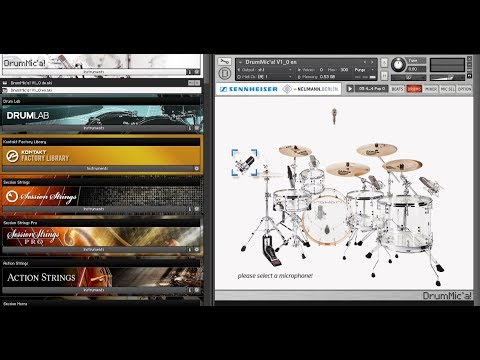
Task: Adjust the pan slider below Tune knob
Action: click(409, 77)
